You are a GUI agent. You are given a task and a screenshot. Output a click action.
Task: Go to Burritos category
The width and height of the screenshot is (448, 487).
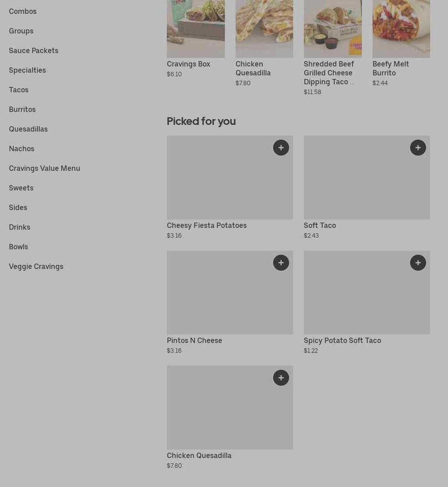tap(22, 109)
